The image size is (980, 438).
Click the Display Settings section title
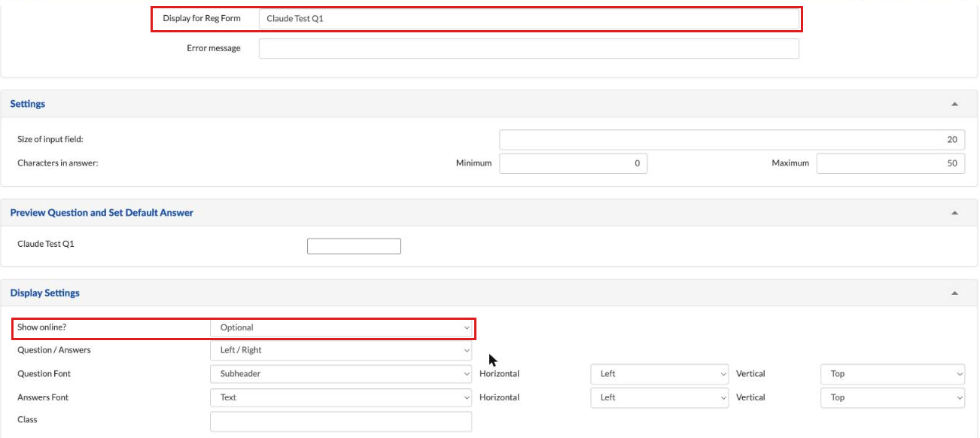[45, 293]
